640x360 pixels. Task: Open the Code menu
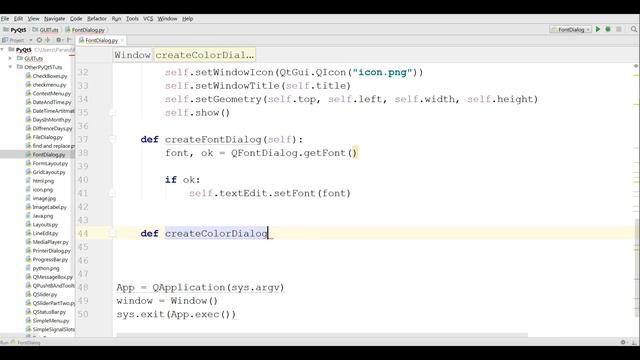point(76,19)
